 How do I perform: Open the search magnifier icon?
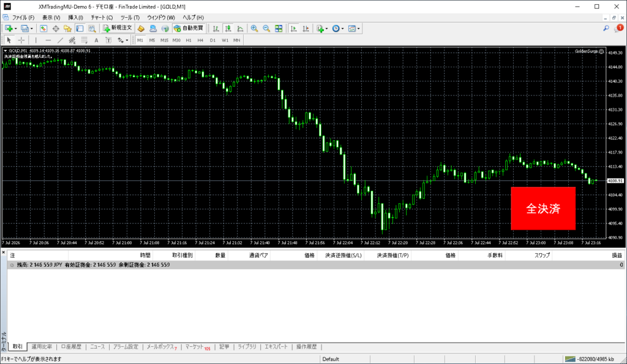606,28
